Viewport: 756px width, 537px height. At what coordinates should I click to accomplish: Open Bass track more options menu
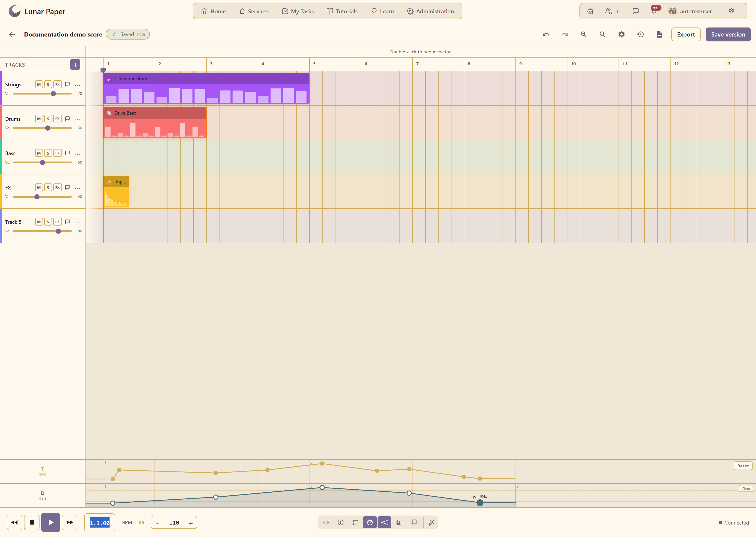(x=78, y=154)
